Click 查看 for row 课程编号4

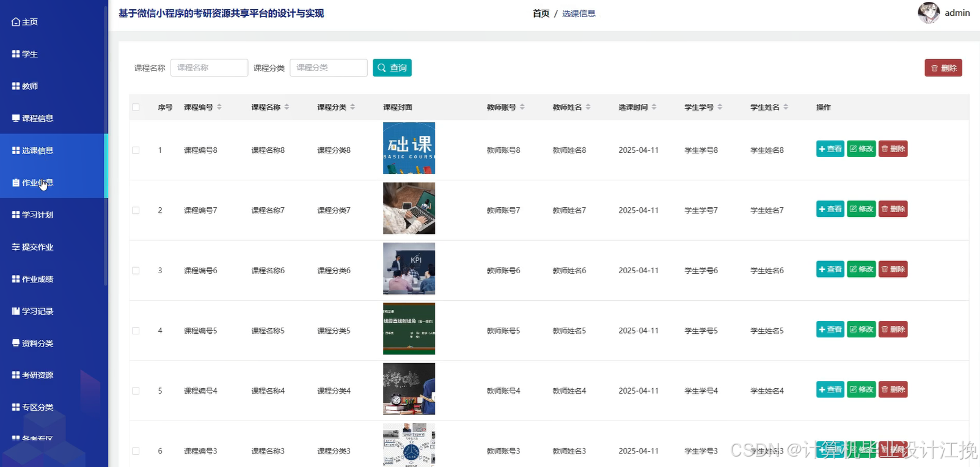click(x=830, y=389)
